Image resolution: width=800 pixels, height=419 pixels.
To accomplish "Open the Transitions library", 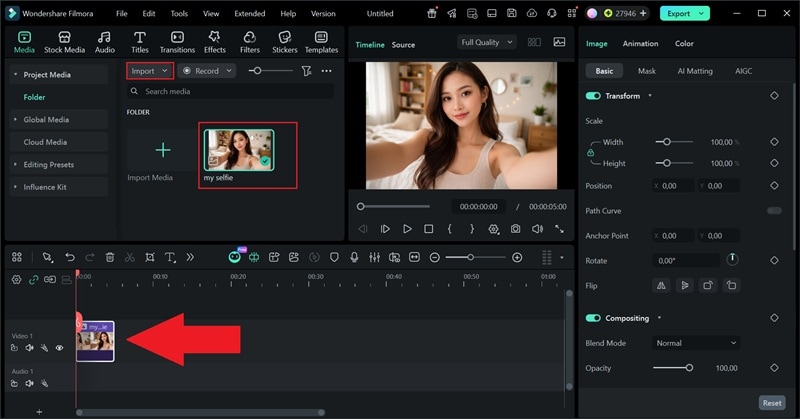I will (x=177, y=41).
